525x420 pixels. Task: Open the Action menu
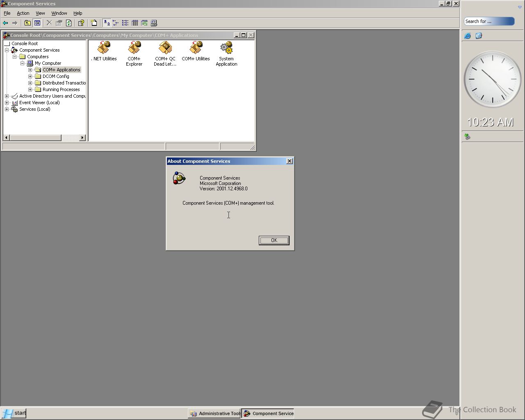point(23,13)
